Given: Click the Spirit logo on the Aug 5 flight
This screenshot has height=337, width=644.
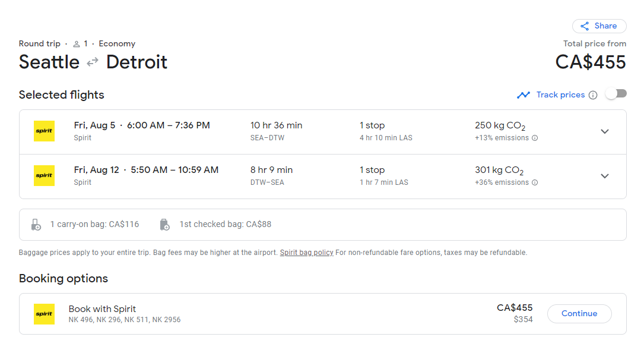Looking at the screenshot, I should point(44,131).
